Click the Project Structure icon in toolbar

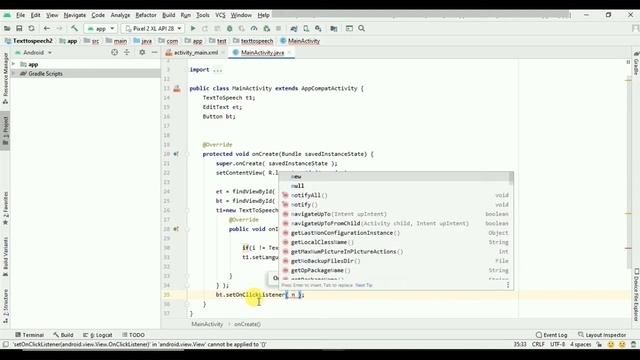pos(334,29)
